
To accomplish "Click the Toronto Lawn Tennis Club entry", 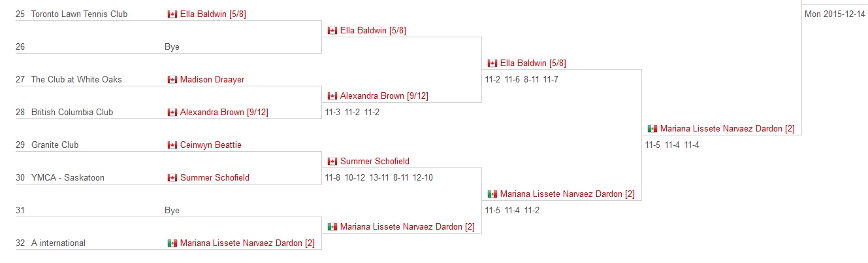I will (x=80, y=14).
